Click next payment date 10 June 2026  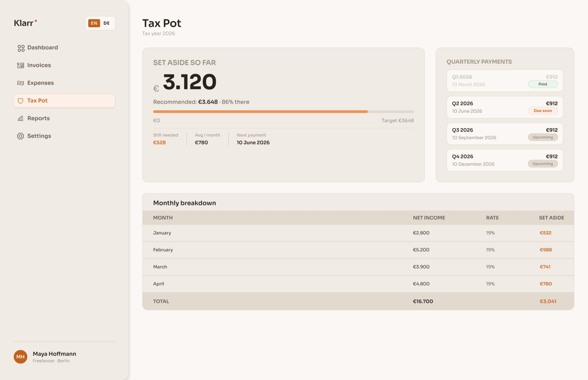253,142
